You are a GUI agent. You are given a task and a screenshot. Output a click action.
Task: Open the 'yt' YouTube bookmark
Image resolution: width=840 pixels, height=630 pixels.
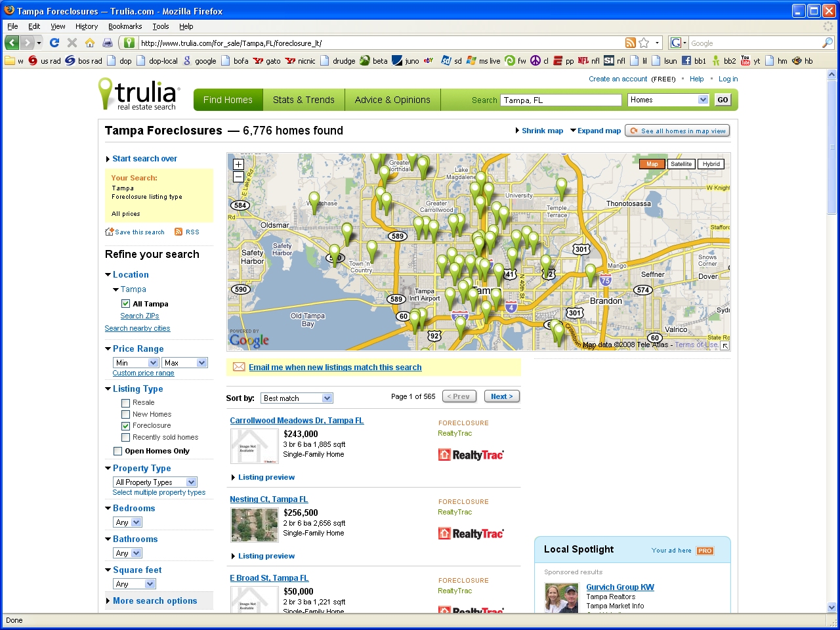tap(750, 60)
